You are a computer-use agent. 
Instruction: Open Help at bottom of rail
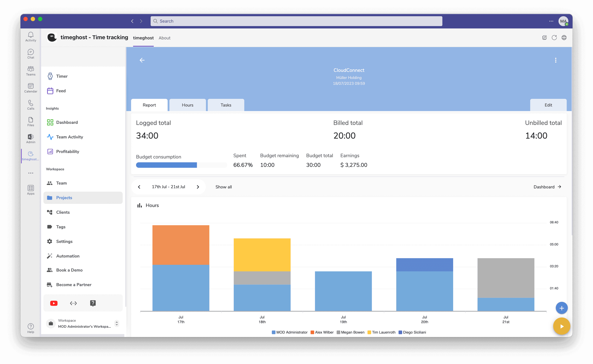click(x=31, y=328)
